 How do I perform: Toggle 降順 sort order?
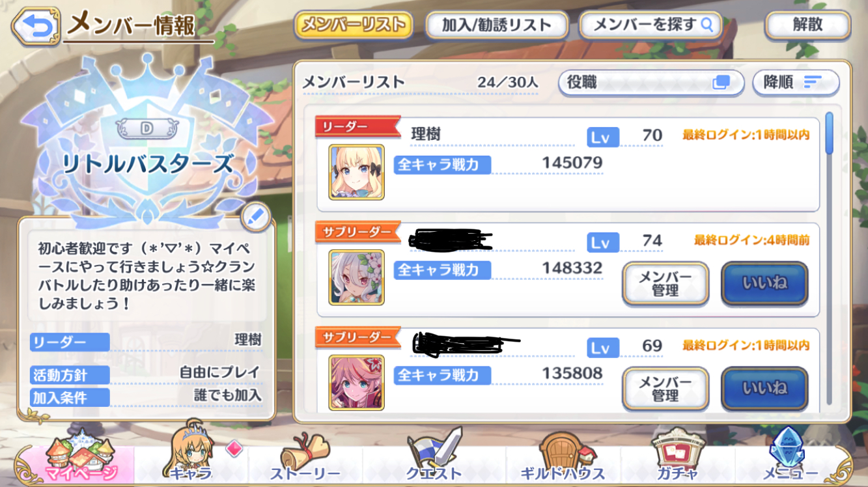pos(796,83)
